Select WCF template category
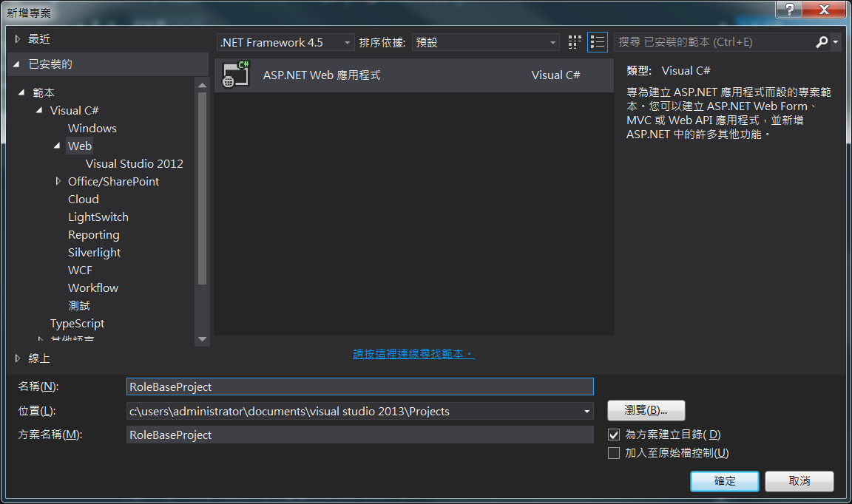This screenshot has width=852, height=504. (x=80, y=270)
